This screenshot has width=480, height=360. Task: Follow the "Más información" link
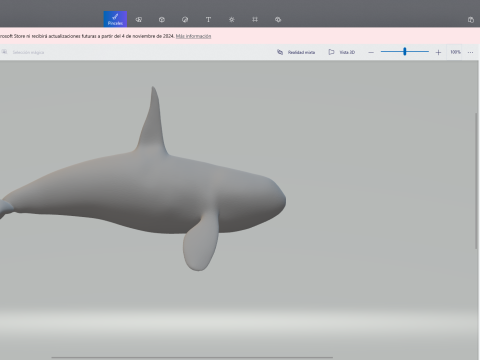pyautogui.click(x=193, y=36)
